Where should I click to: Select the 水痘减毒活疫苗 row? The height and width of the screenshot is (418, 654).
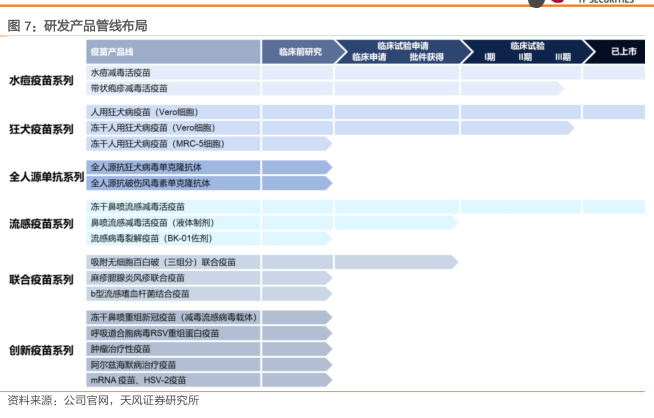pos(121,73)
